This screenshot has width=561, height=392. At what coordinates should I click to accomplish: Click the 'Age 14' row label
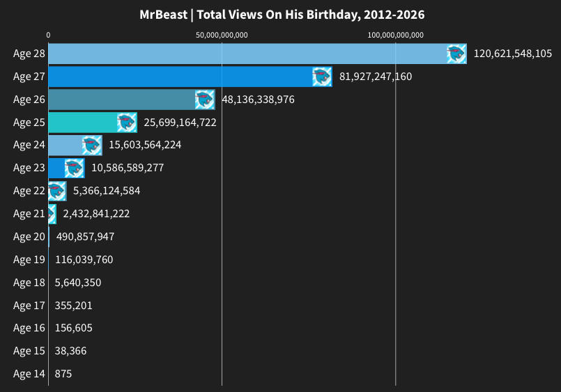click(x=29, y=374)
